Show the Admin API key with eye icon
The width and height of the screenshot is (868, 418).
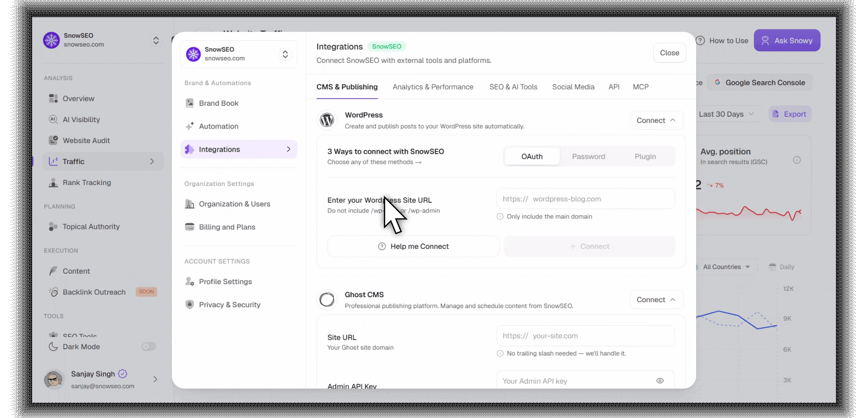(x=660, y=381)
